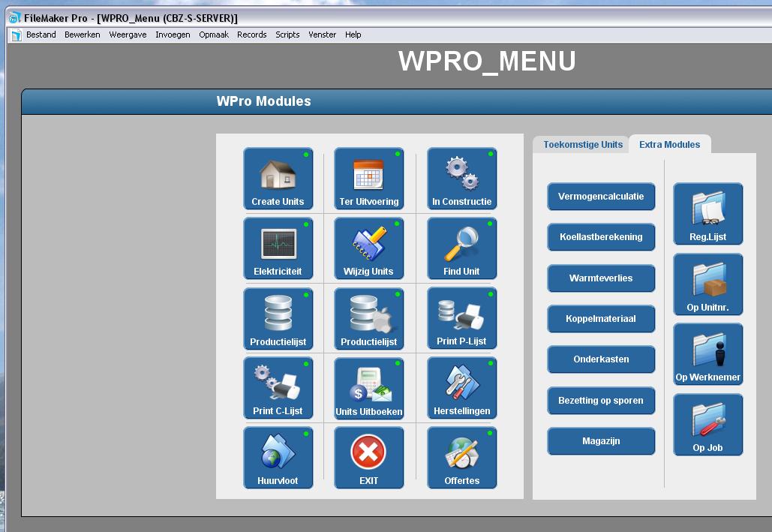
Task: Select the Extra Modules tab
Action: point(669,145)
